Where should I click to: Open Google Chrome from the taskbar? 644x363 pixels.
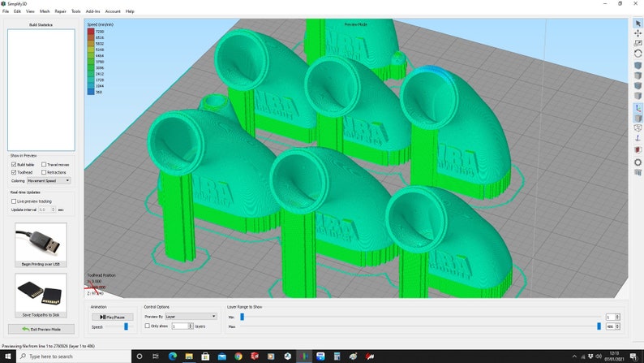[238, 357]
